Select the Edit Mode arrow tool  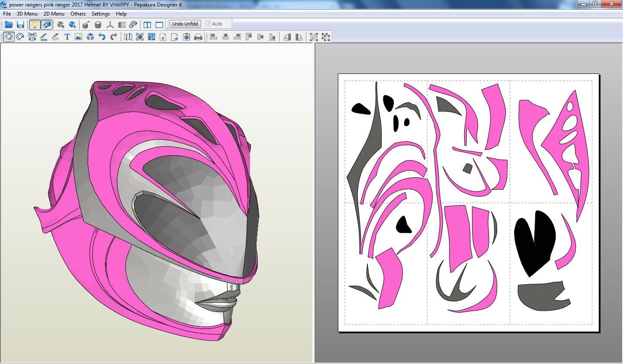[x=9, y=37]
